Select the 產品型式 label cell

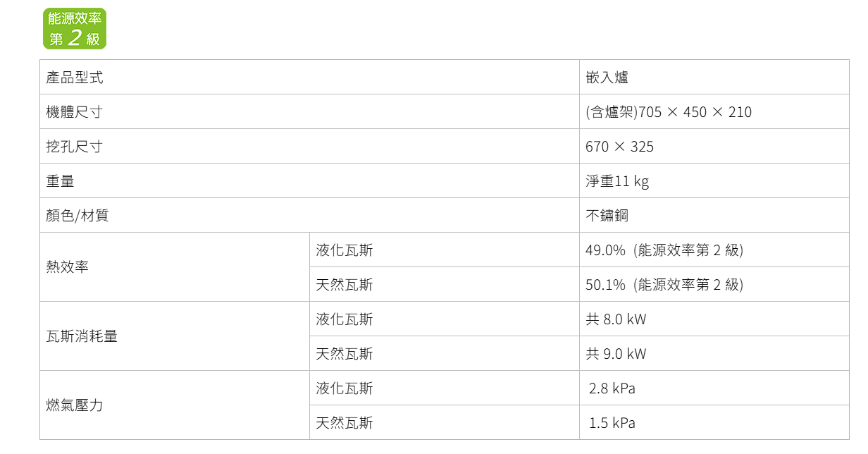click(309, 77)
